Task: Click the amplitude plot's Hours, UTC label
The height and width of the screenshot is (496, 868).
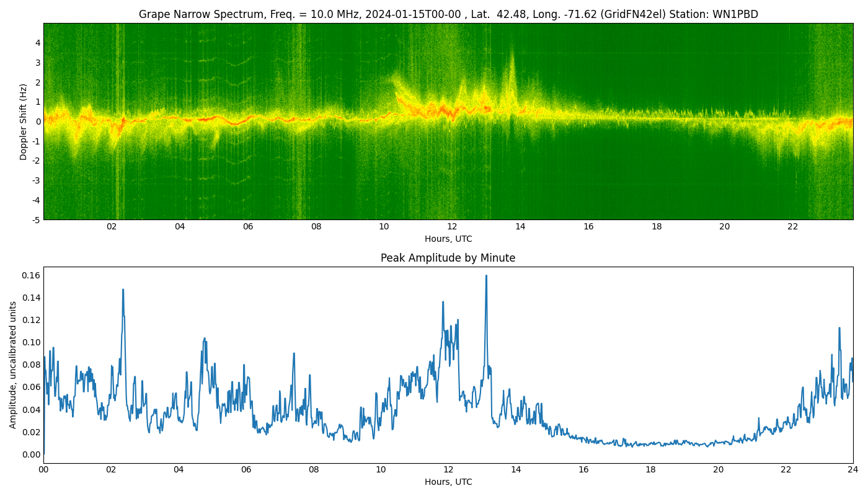Action: (448, 482)
